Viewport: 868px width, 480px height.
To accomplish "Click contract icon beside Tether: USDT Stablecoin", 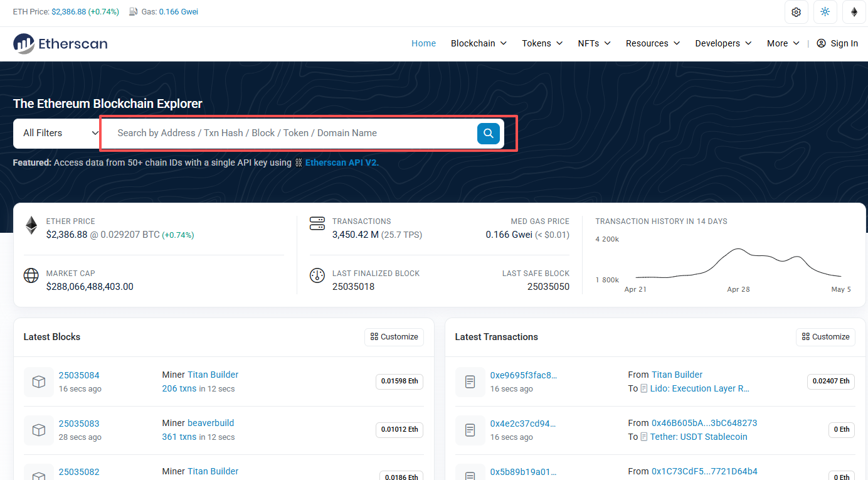I will point(643,437).
